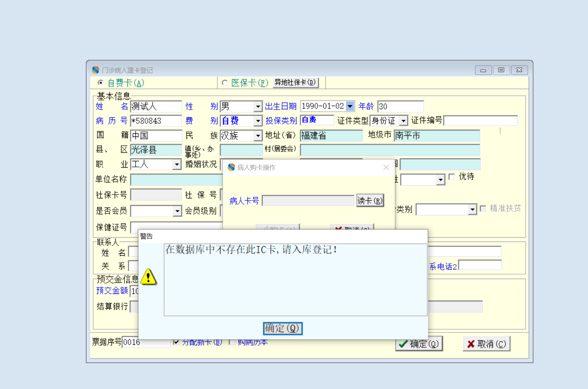The image size is (588, 389).
Task: Click the 警告 dialog title
Action: [146, 236]
